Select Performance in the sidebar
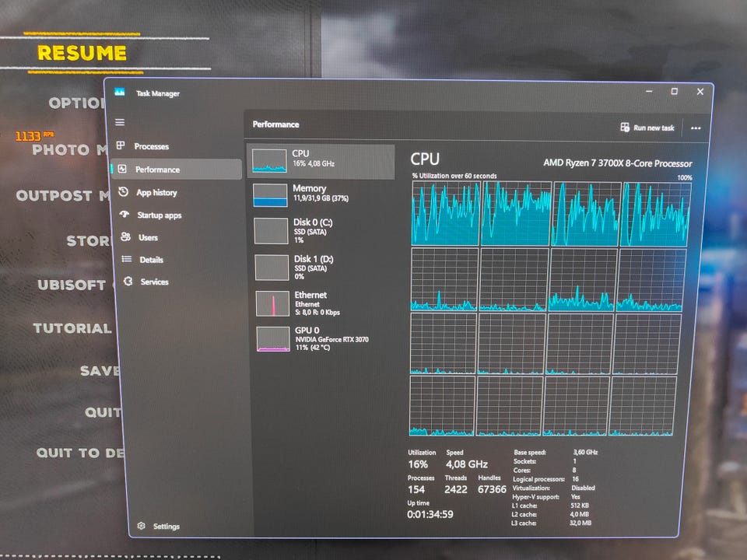 click(x=177, y=169)
